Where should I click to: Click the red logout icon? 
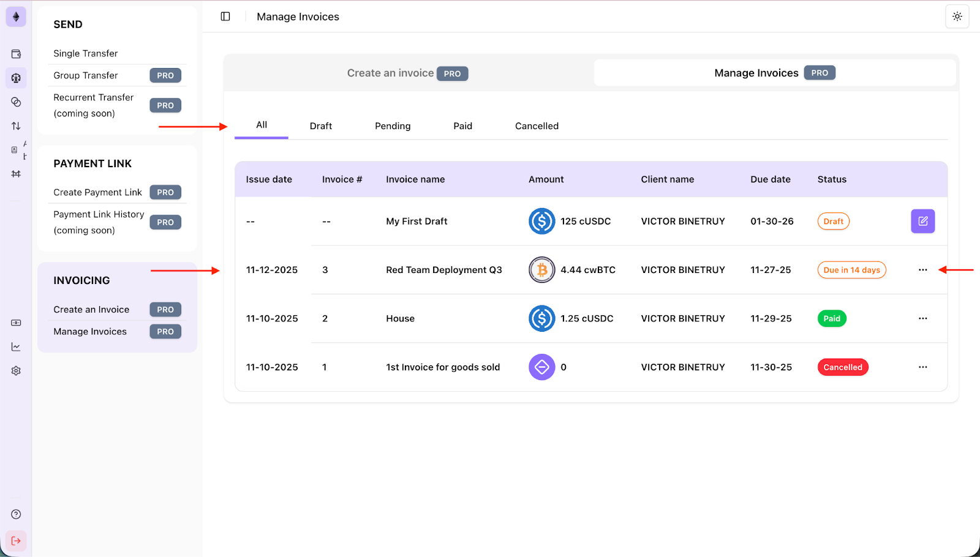[x=16, y=540]
